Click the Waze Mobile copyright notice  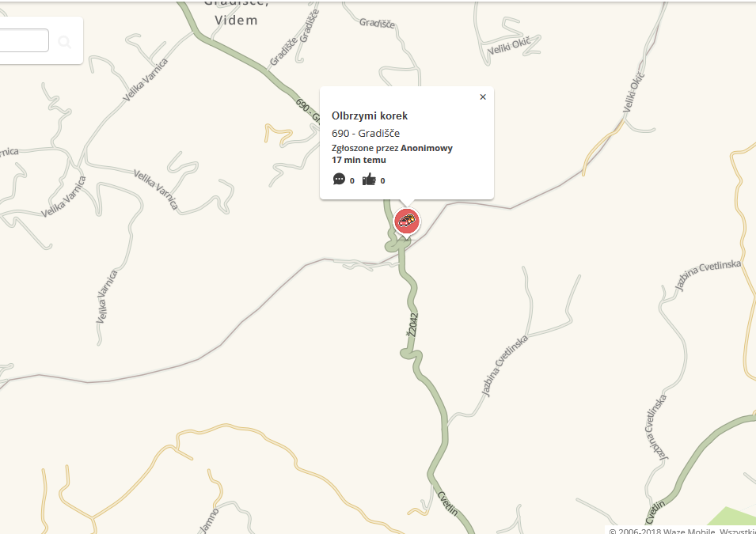tap(682, 530)
